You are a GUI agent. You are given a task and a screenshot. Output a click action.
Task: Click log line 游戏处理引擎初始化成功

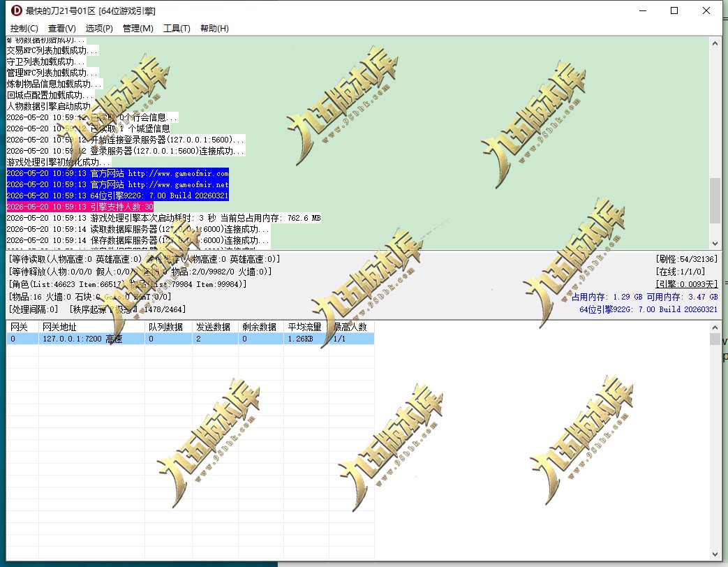tap(59, 162)
